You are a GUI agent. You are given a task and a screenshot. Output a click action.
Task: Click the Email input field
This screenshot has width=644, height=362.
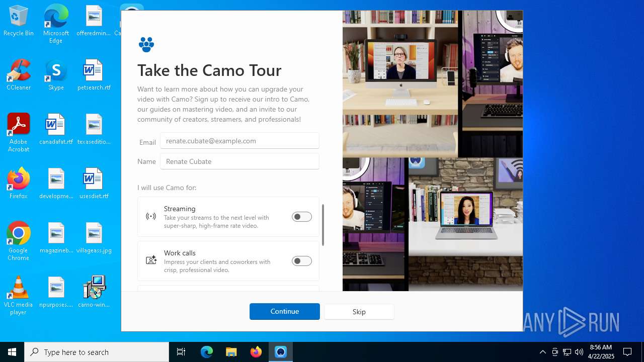pyautogui.click(x=239, y=141)
